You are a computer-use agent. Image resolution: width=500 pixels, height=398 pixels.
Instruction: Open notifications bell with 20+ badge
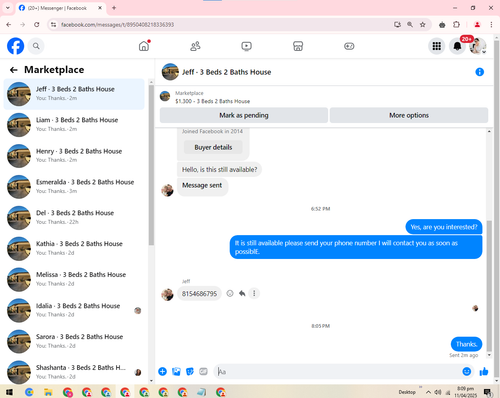(x=457, y=46)
